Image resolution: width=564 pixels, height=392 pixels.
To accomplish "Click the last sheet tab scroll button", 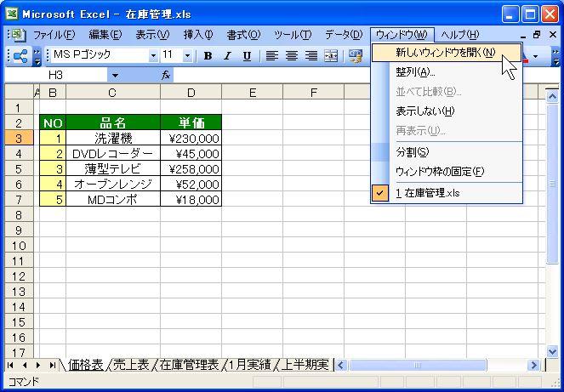I will (x=53, y=365).
